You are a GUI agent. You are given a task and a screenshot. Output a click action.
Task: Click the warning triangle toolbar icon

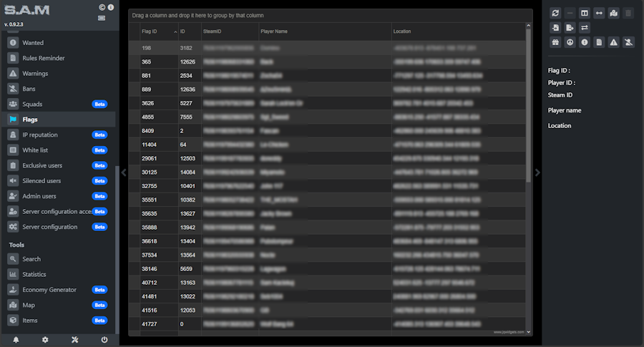click(x=614, y=43)
